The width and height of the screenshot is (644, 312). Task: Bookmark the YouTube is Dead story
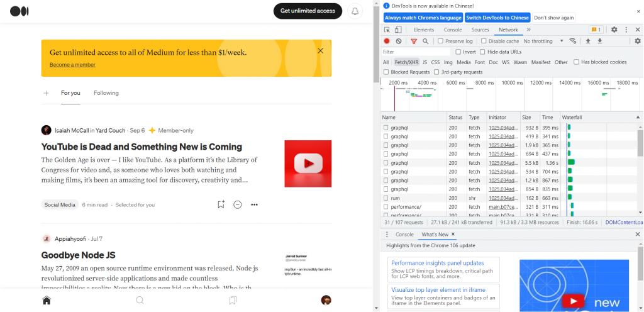[x=221, y=204]
